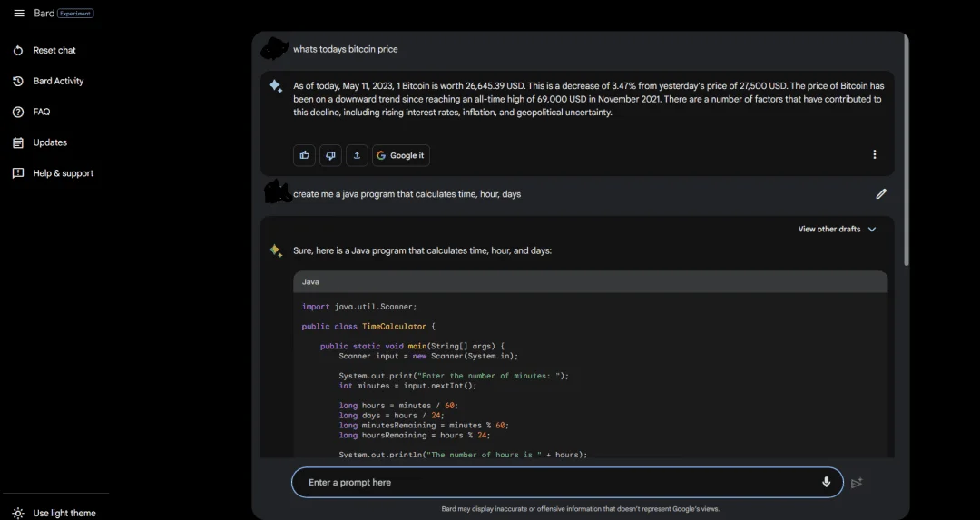Screen dimensions: 980x520
Task: Click the share/export response icon
Action: tap(357, 155)
